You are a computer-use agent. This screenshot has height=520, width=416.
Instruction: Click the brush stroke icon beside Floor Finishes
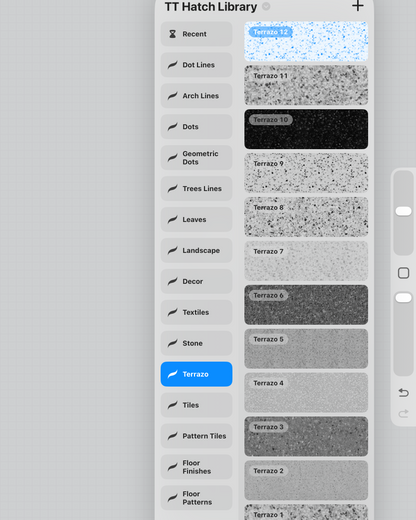coord(172,467)
